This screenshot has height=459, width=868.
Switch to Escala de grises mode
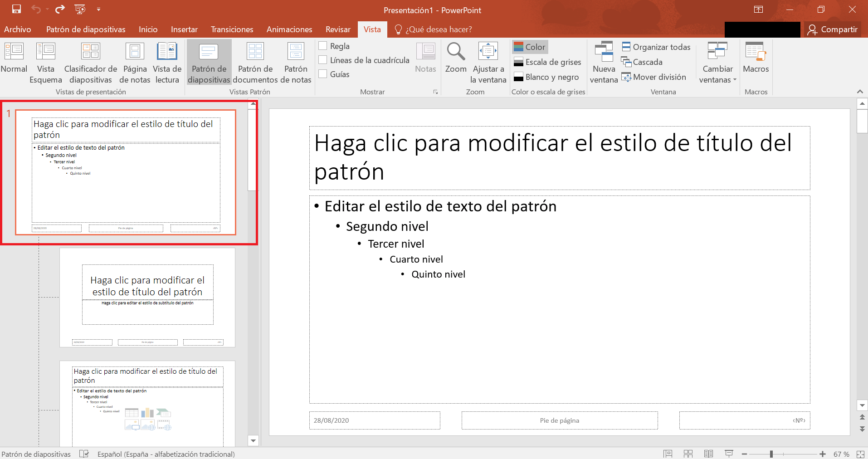point(547,62)
